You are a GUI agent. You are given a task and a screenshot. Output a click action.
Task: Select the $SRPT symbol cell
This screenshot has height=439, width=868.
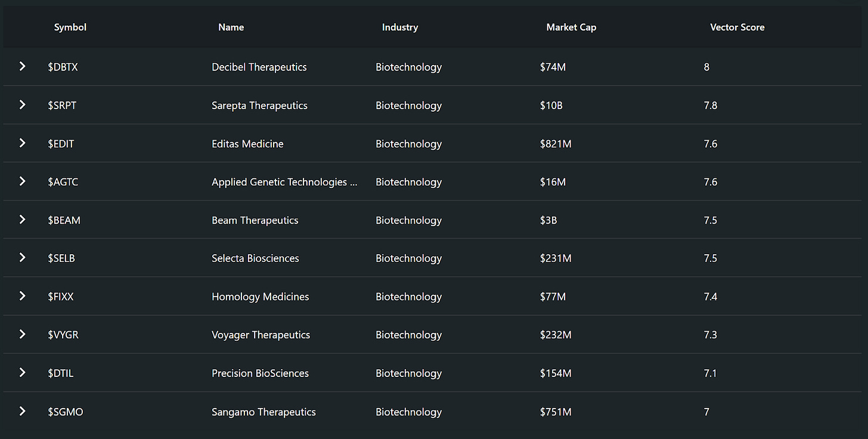click(62, 105)
